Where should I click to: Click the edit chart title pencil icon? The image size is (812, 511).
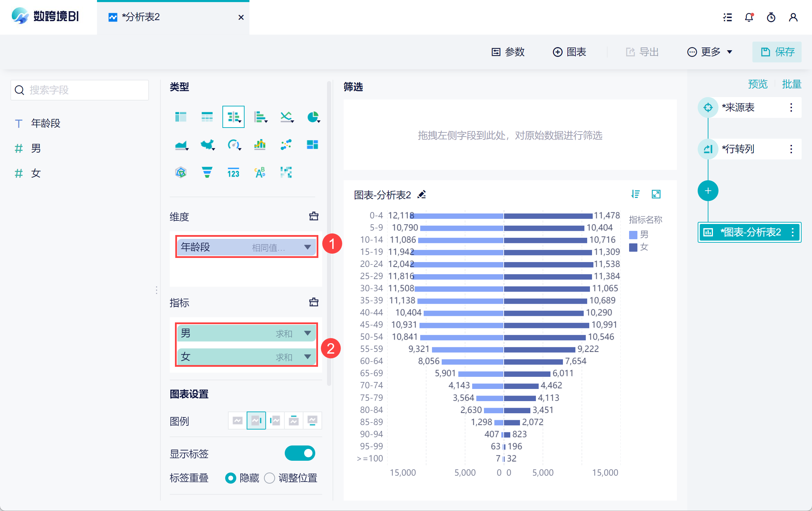coord(422,194)
